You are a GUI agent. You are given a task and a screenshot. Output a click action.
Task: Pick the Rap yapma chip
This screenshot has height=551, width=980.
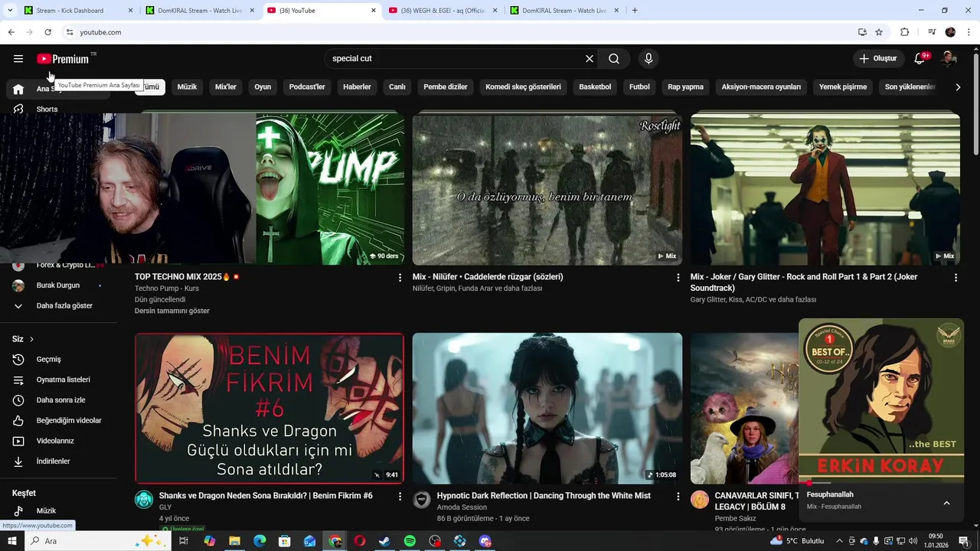tap(685, 87)
